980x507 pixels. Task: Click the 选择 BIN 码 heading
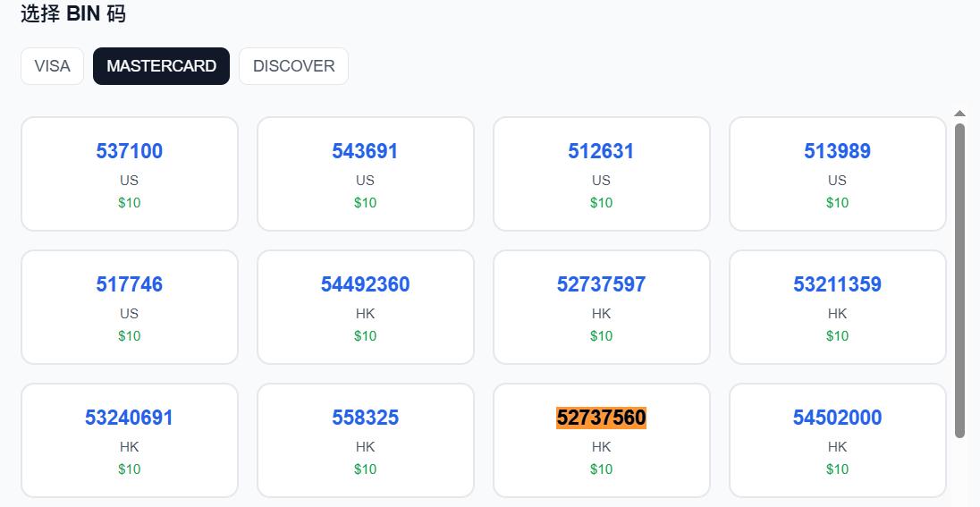click(73, 14)
